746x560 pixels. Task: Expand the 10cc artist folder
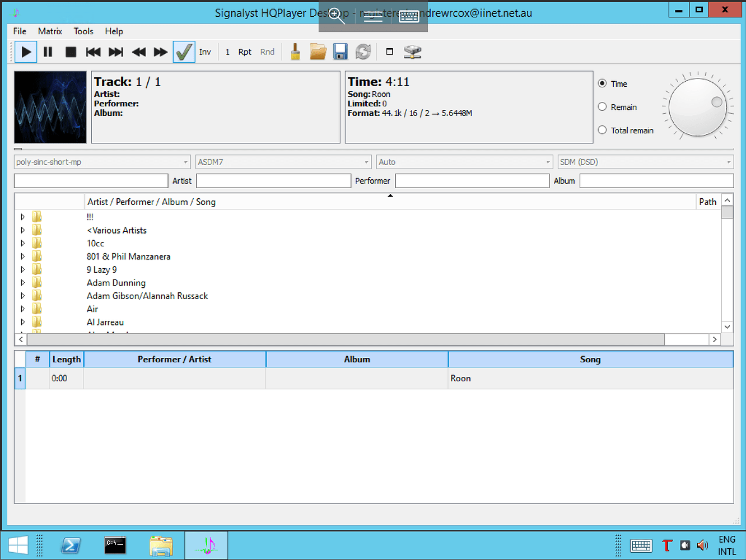pyautogui.click(x=22, y=243)
